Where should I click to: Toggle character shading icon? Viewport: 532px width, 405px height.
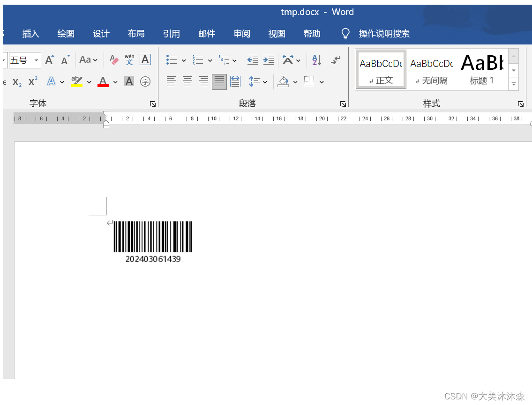coord(129,81)
